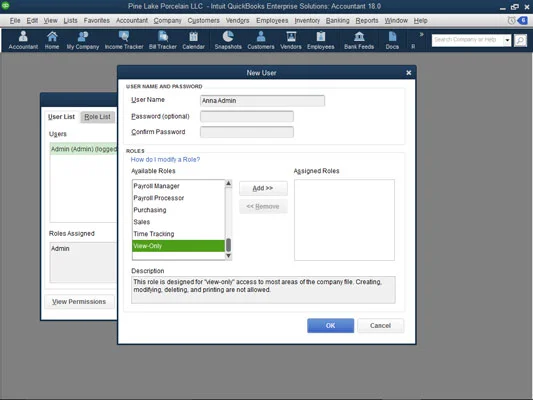Click the Confirm Password field
Image resolution: width=533 pixels, height=400 pixels.
[247, 132]
